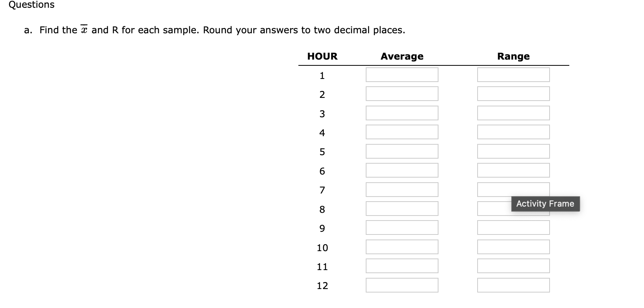
Task: Select the Range input for Hour 4
Action: 514,132
